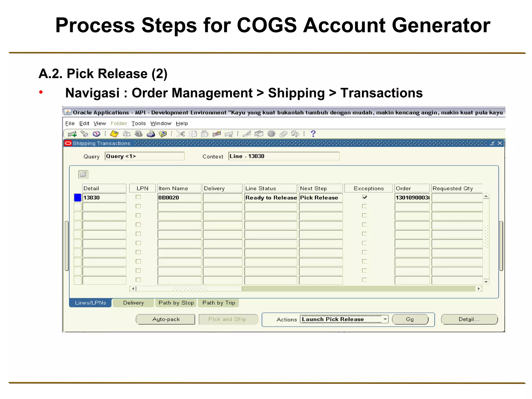532x399 pixels.
Task: Click the Paste clipboard icon
Action: point(205,134)
